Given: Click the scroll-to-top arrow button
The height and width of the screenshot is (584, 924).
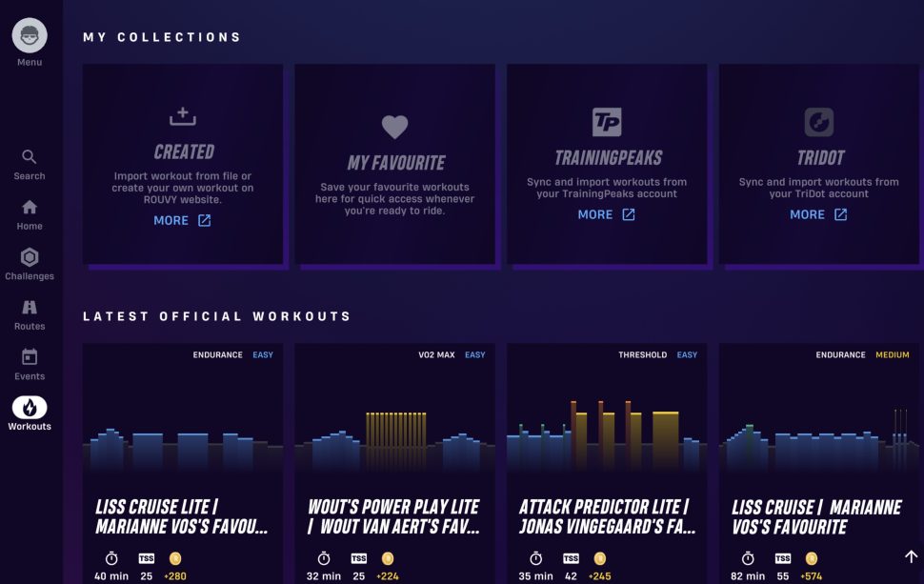Looking at the screenshot, I should click(x=911, y=556).
